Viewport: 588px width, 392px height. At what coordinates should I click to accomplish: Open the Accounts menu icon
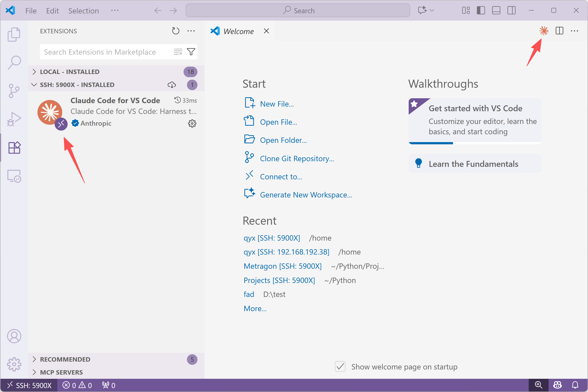pyautogui.click(x=14, y=336)
